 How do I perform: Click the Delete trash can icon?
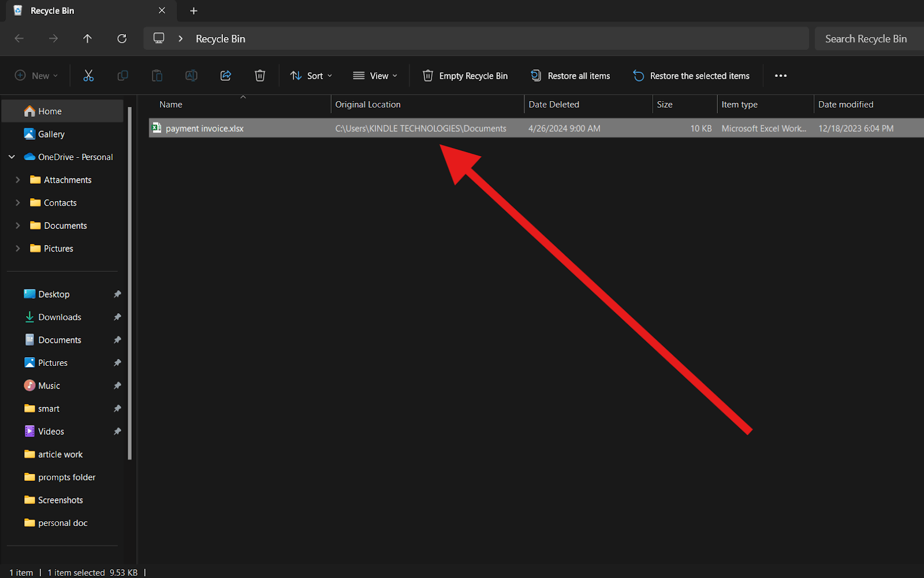pyautogui.click(x=260, y=76)
